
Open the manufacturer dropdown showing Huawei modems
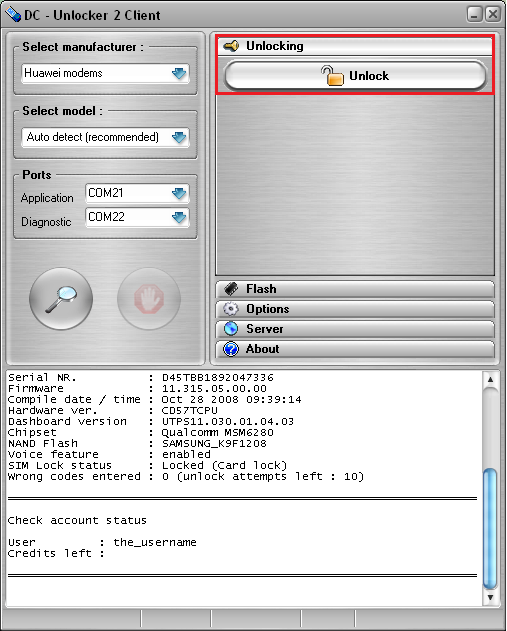(x=105, y=73)
